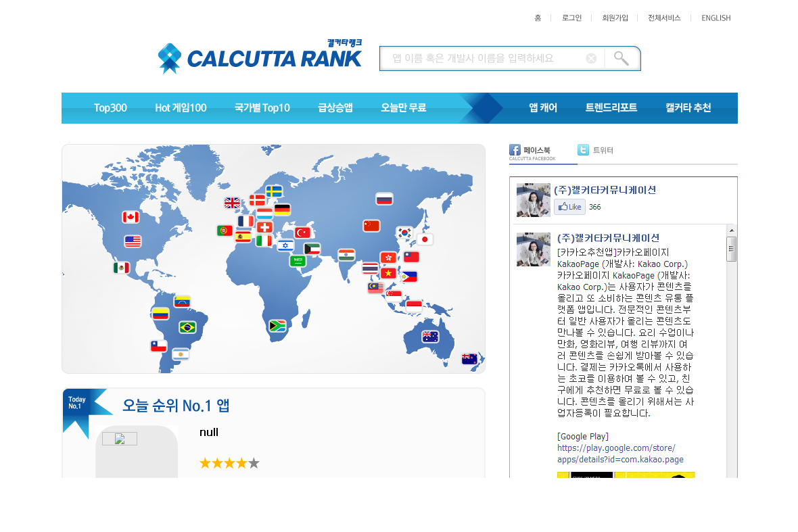798x532 pixels.
Task: Choose the Argentina flag marker
Action: point(181,354)
